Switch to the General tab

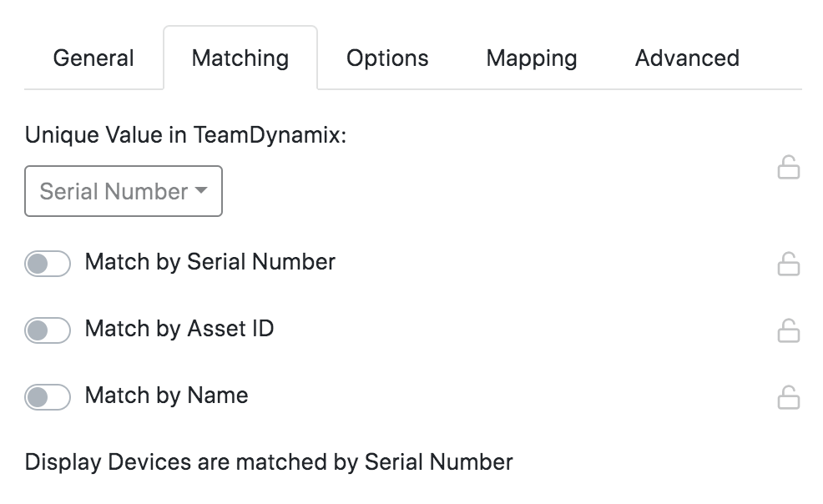click(x=93, y=58)
